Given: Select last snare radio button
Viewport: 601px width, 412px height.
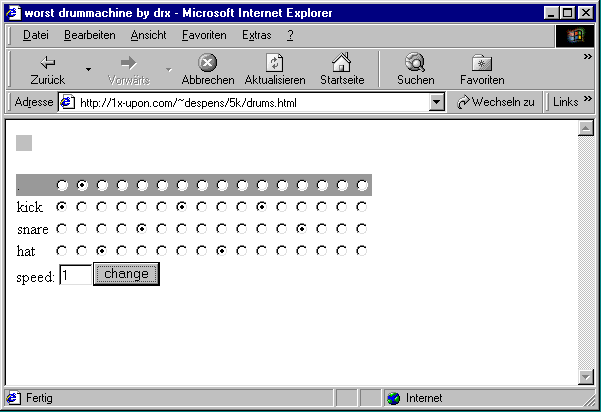Looking at the screenshot, I should point(361,229).
